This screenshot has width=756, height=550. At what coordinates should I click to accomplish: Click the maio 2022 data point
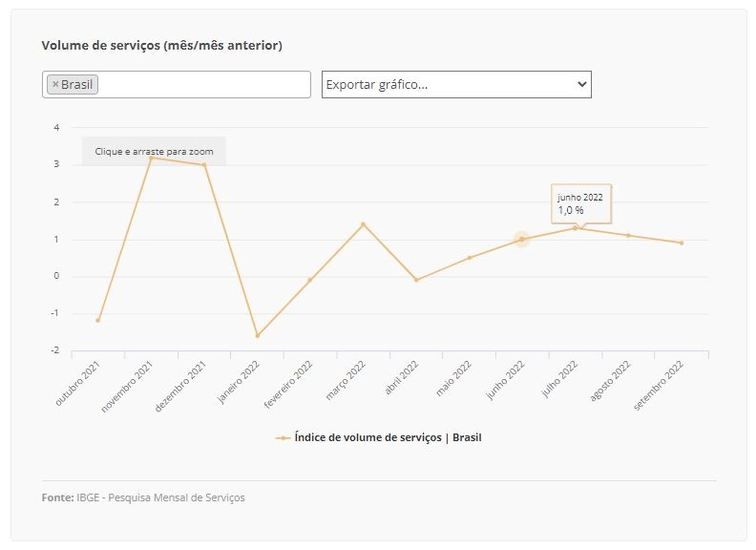click(x=470, y=258)
